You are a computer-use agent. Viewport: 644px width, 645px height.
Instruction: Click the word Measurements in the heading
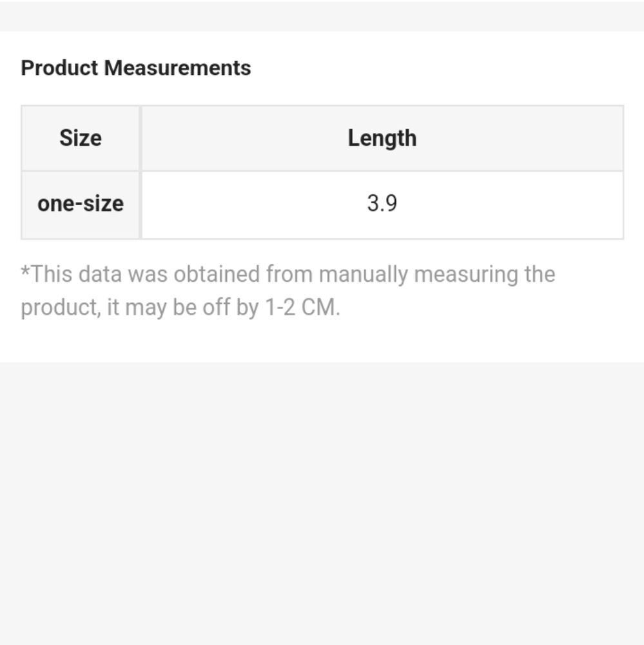point(177,68)
